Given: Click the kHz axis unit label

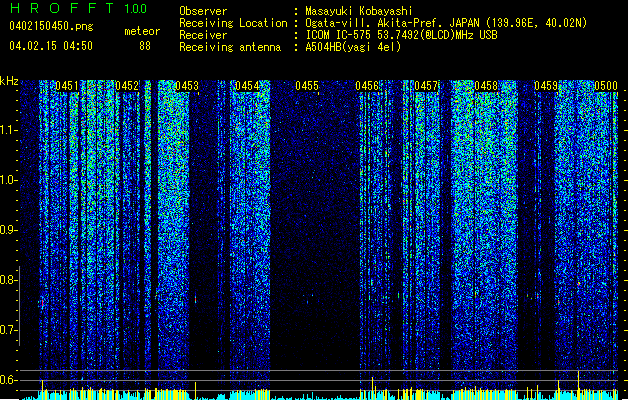Looking at the screenshot, I should tap(9, 81).
